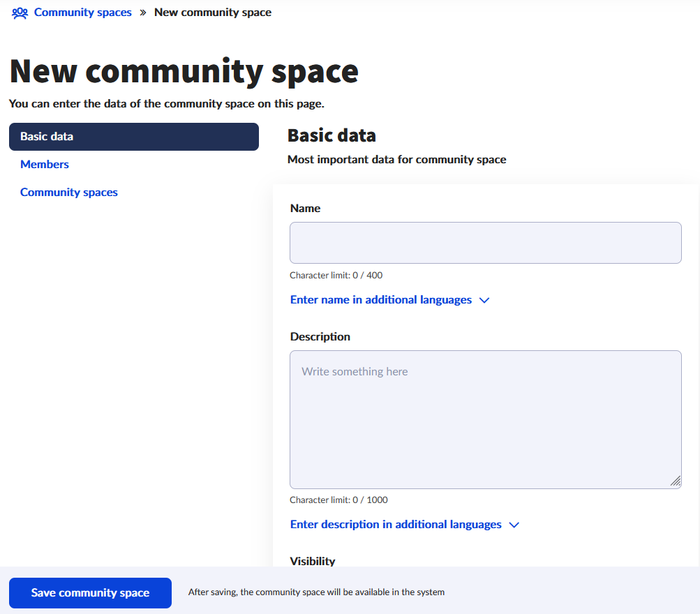Click the chevron beside additional description languages

point(514,525)
